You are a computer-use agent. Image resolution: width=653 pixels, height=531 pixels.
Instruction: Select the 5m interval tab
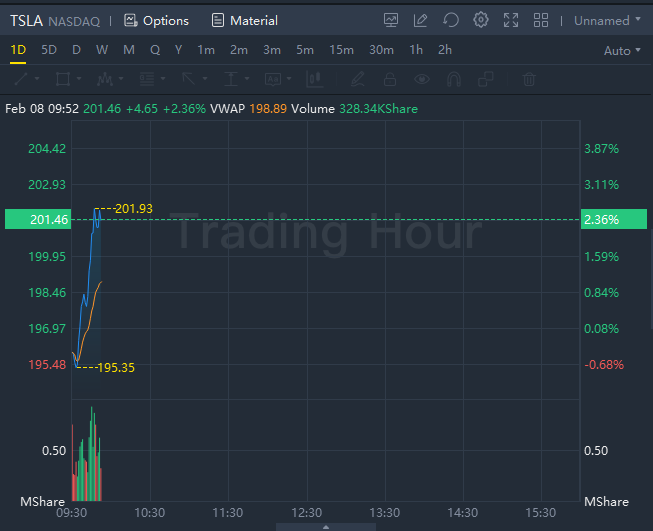tap(305, 50)
